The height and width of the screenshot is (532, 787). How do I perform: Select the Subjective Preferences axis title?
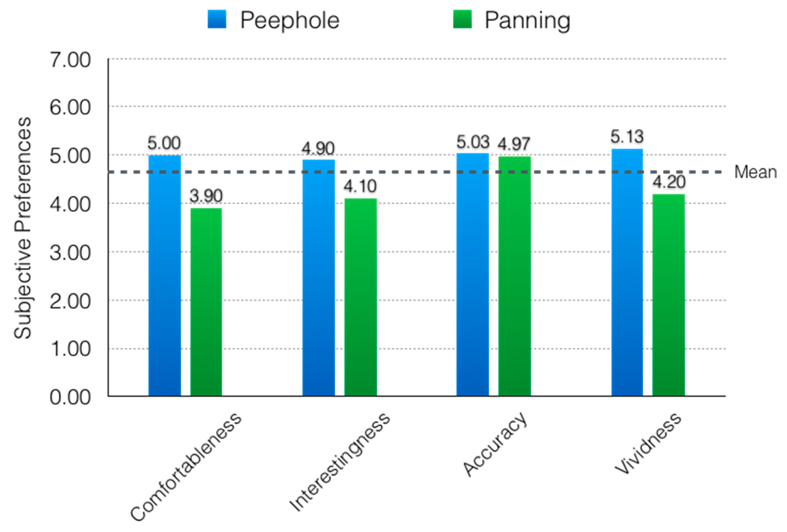pyautogui.click(x=23, y=228)
